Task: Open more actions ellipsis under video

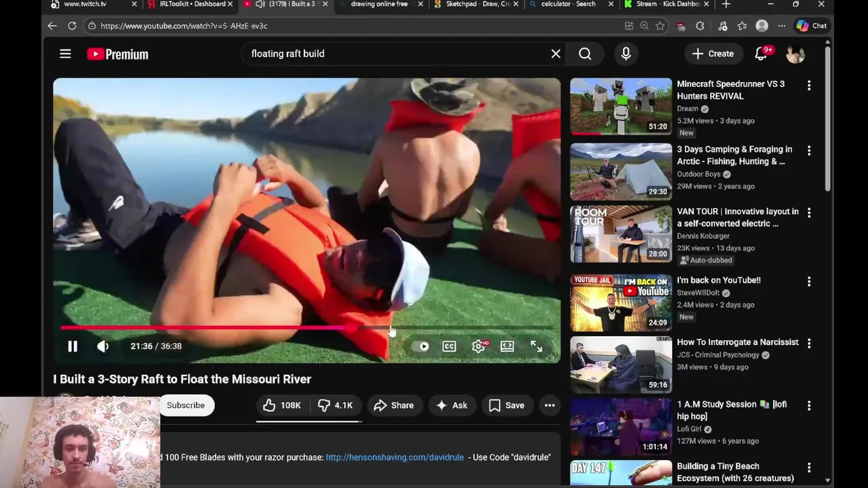Action: (x=550, y=405)
